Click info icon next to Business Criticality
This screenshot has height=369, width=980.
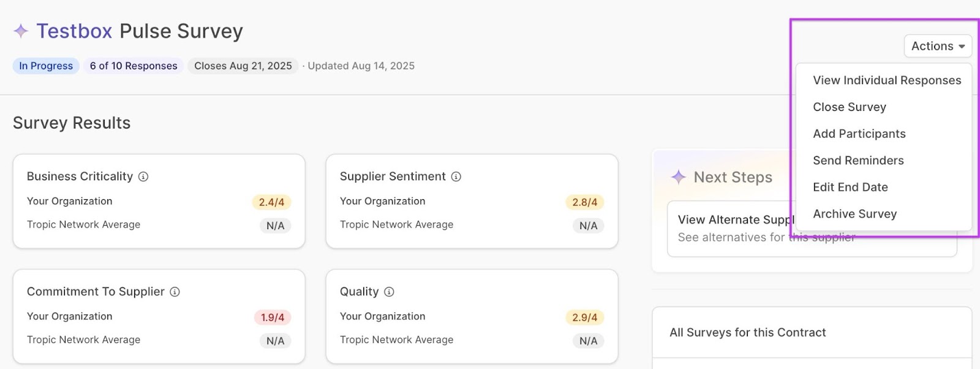tap(143, 177)
